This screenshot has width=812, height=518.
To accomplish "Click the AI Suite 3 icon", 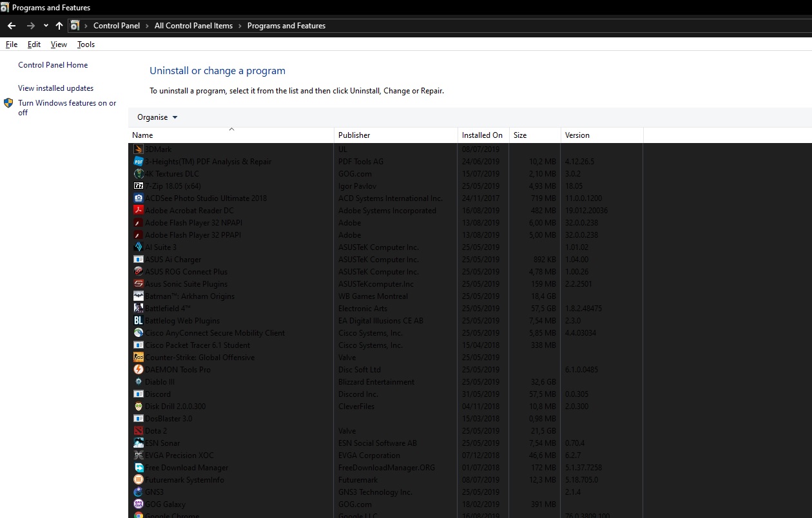I will coord(139,247).
